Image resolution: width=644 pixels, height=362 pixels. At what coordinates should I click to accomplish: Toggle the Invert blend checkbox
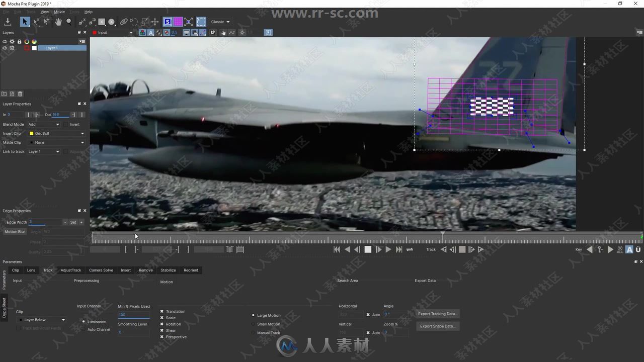click(x=66, y=124)
